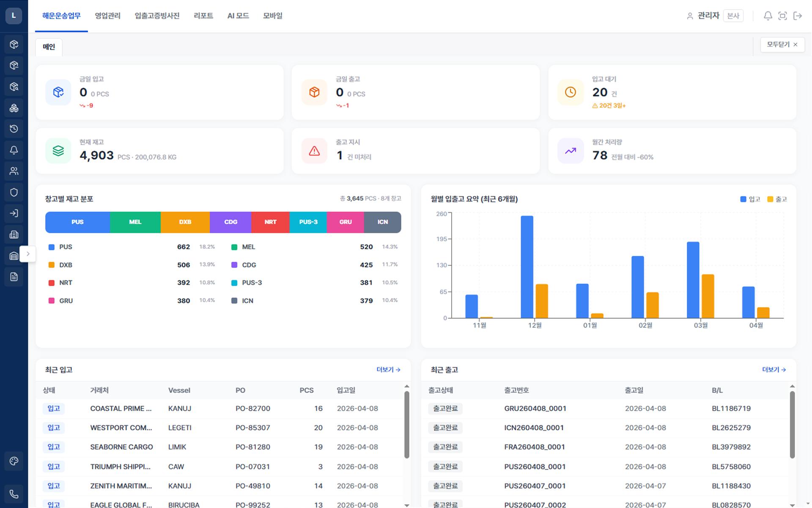Click the logout icon in header
The width and height of the screenshot is (812, 508).
tap(798, 16)
